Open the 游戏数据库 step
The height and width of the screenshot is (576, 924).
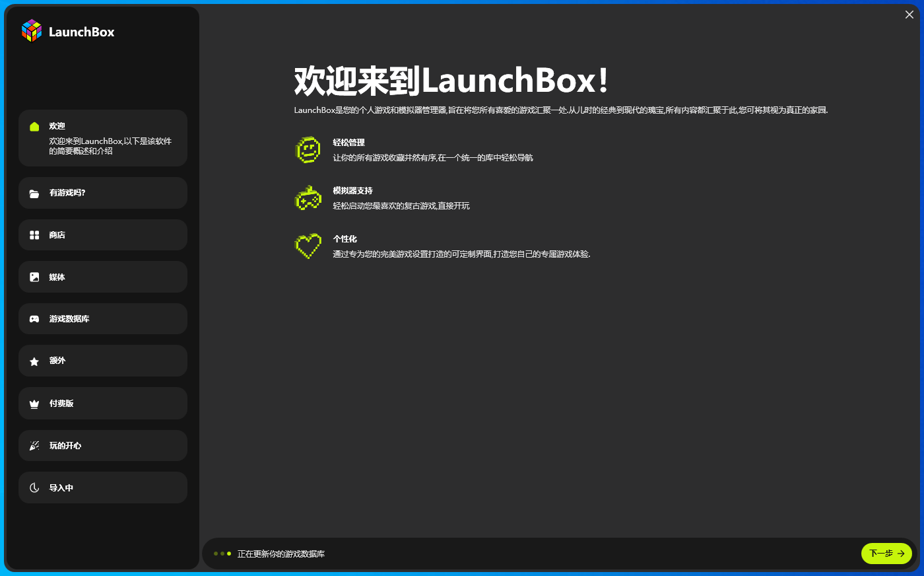(x=103, y=319)
